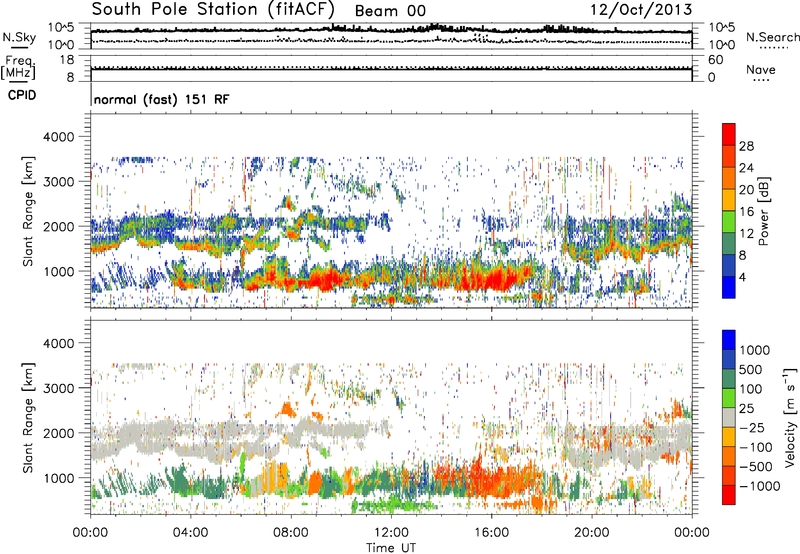
Task: Click the "4" power colorbar label
Action: pyautogui.click(x=742, y=277)
